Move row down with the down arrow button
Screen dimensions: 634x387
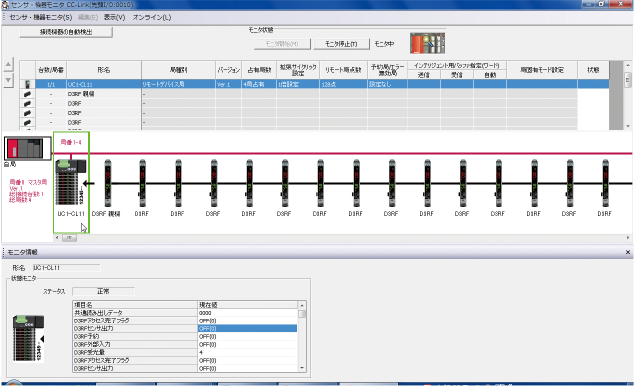coord(8,80)
